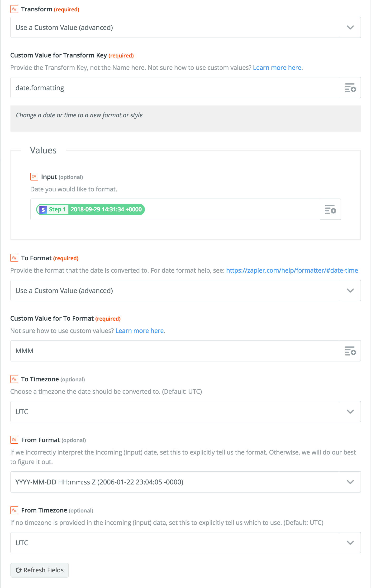
Task: Click the orange icon beside Transform label
Action: (14, 9)
